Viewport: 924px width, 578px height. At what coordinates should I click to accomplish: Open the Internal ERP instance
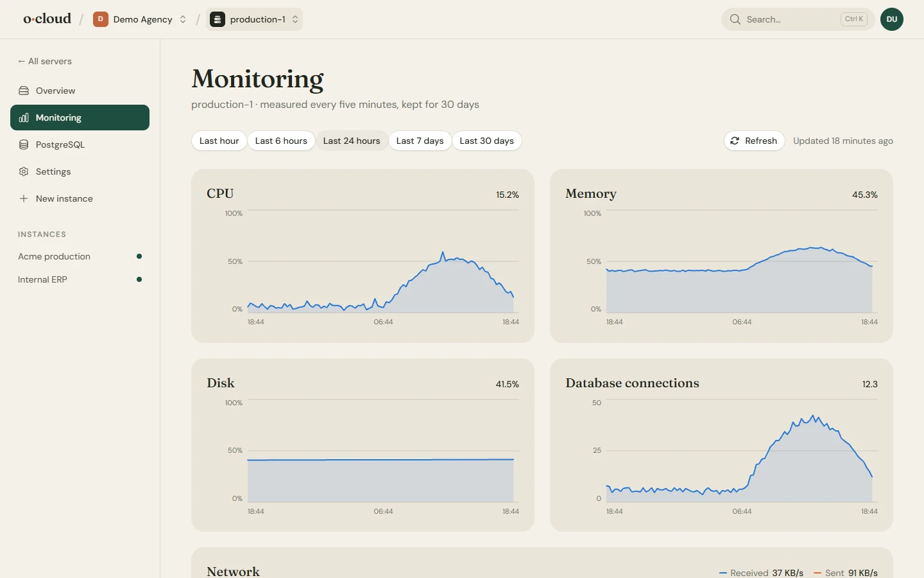tap(80, 279)
